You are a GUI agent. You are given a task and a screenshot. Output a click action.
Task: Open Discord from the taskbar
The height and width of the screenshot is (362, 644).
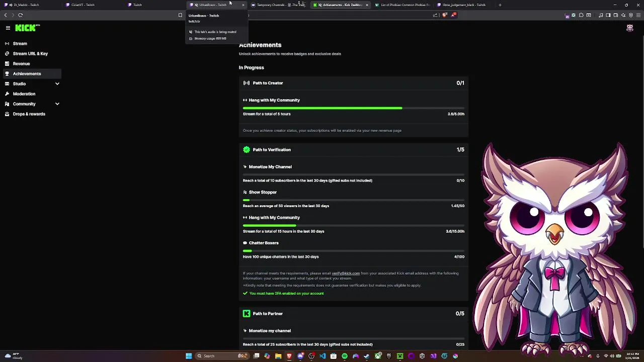(300, 356)
